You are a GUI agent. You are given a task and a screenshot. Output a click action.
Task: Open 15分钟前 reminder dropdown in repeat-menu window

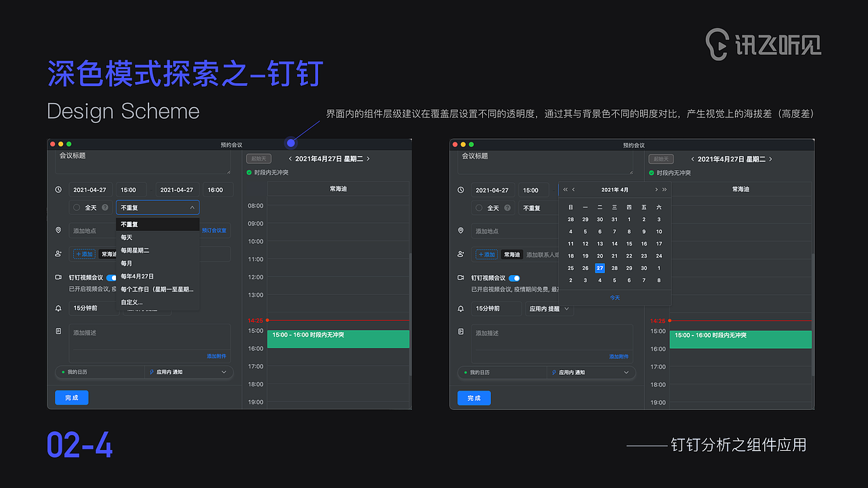tap(94, 308)
